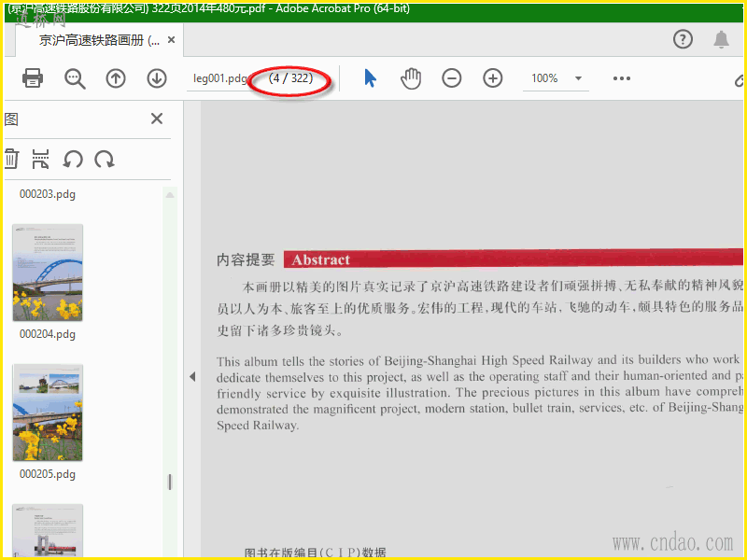747x560 pixels.
Task: Close the page thumbnails panel
Action: (157, 119)
